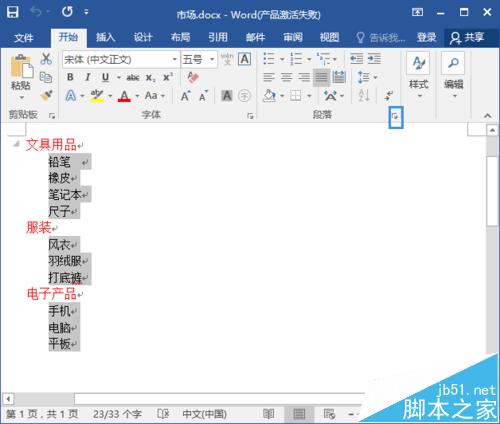This screenshot has width=500, height=424.
Task: Switch to the 插入 tab
Action: (x=106, y=37)
